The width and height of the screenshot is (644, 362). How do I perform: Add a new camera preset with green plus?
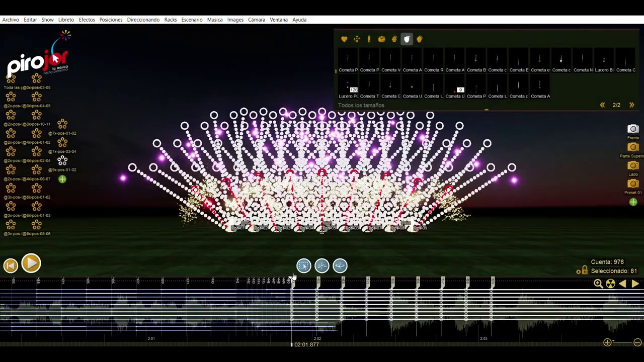(633, 202)
